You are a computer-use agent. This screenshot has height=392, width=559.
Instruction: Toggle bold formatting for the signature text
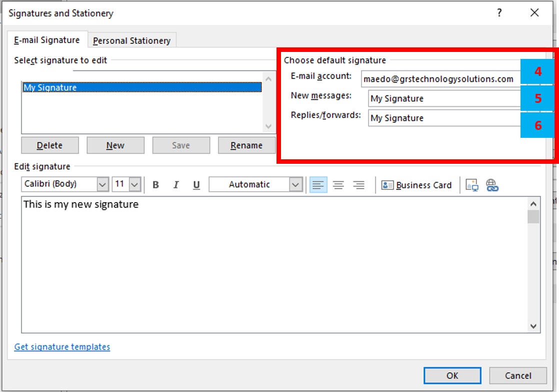click(x=155, y=184)
